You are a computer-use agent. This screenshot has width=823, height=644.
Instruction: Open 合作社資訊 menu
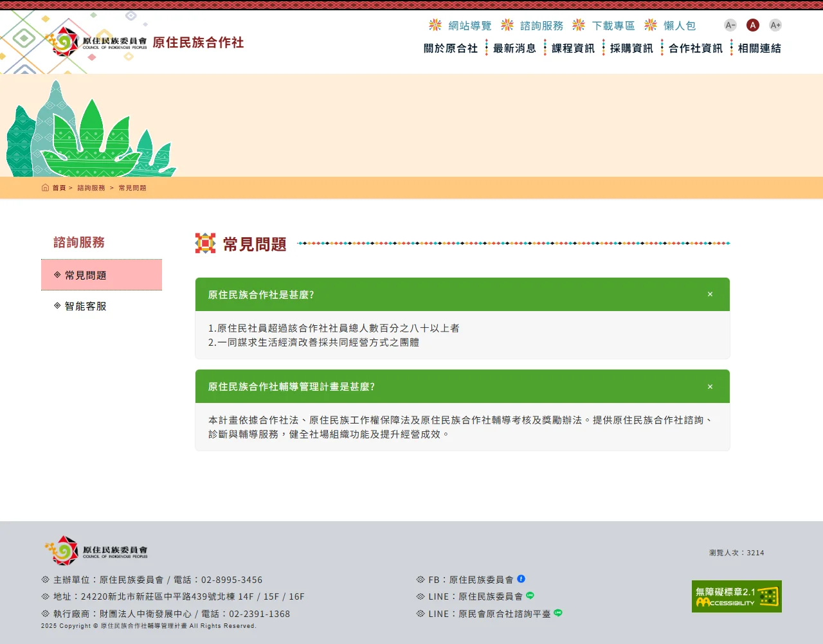coord(696,48)
